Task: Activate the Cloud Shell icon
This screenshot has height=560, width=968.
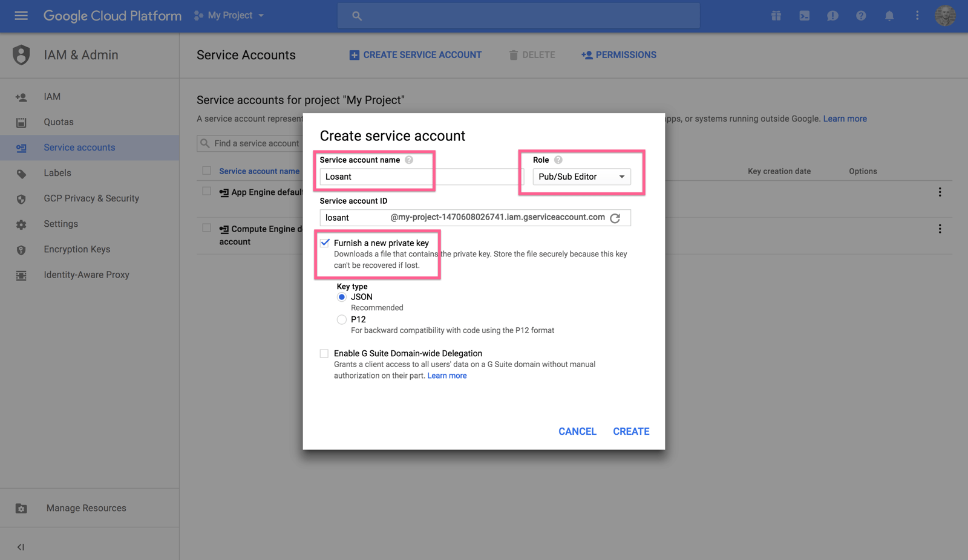Action: 804,16
